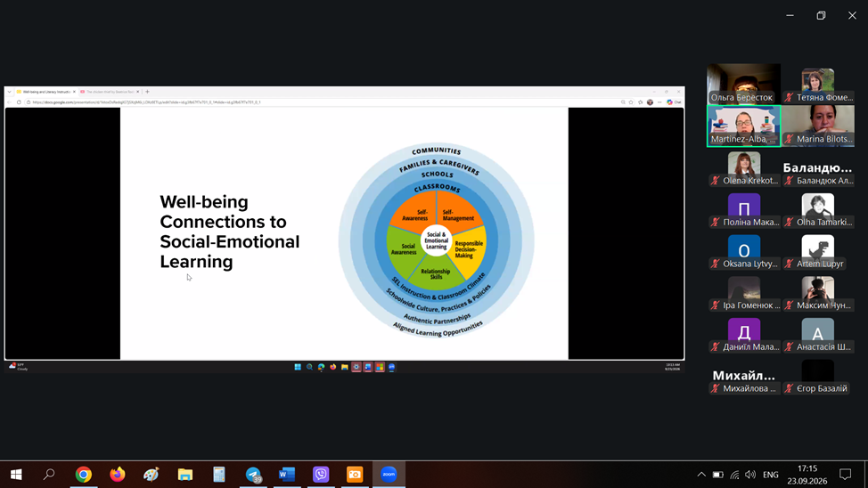Viewport: 868px width, 488px height.
Task: Select Martinez-Alba participant video tile
Action: tap(743, 126)
